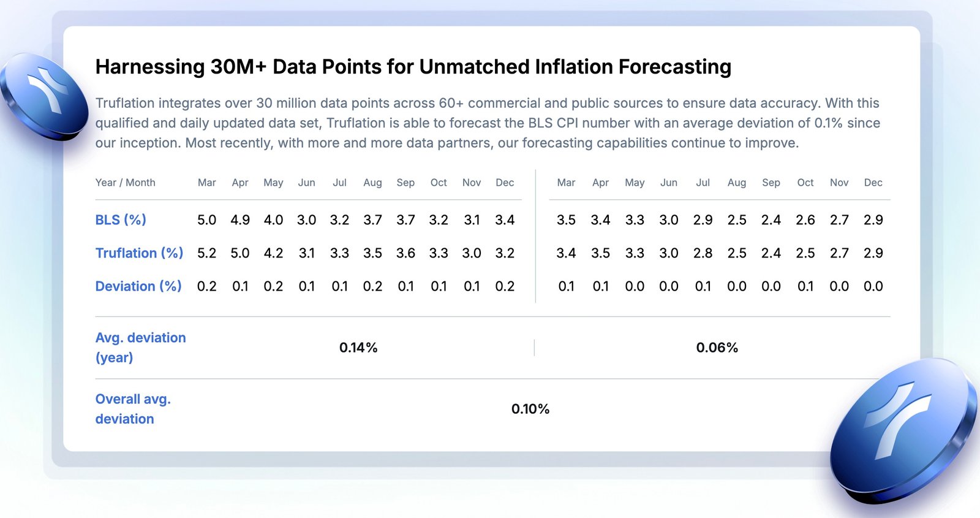The height and width of the screenshot is (518, 980).
Task: Click the 0.10% overall average deviation value
Action: click(x=530, y=409)
